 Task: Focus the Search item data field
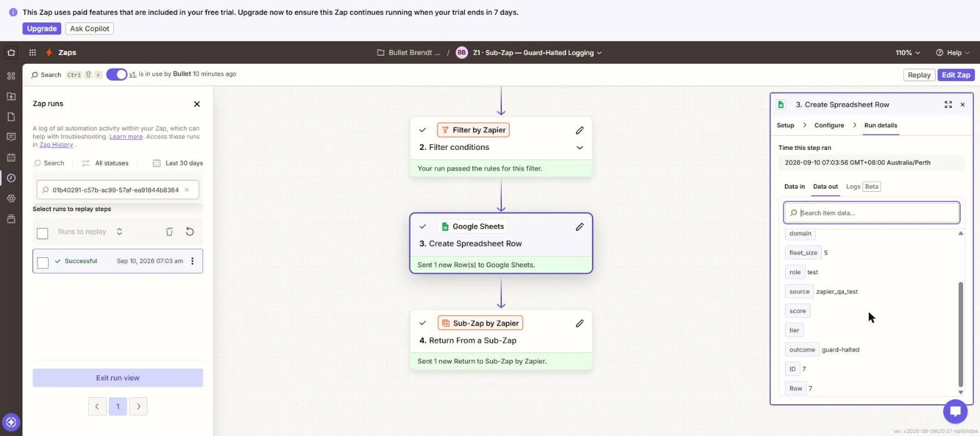tap(871, 213)
